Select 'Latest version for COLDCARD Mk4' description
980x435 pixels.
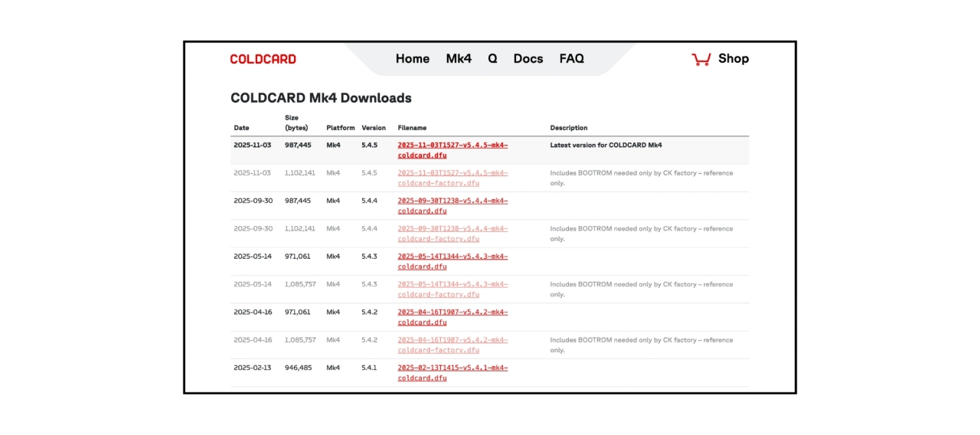[606, 145]
